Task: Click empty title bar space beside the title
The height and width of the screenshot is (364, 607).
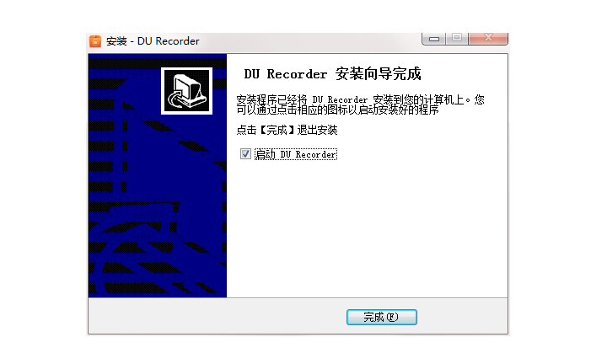Action: [x=309, y=41]
